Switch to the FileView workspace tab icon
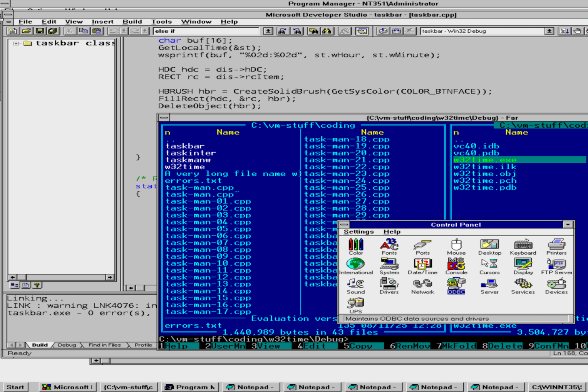Viewport: 588px width, 392px height. [25, 285]
